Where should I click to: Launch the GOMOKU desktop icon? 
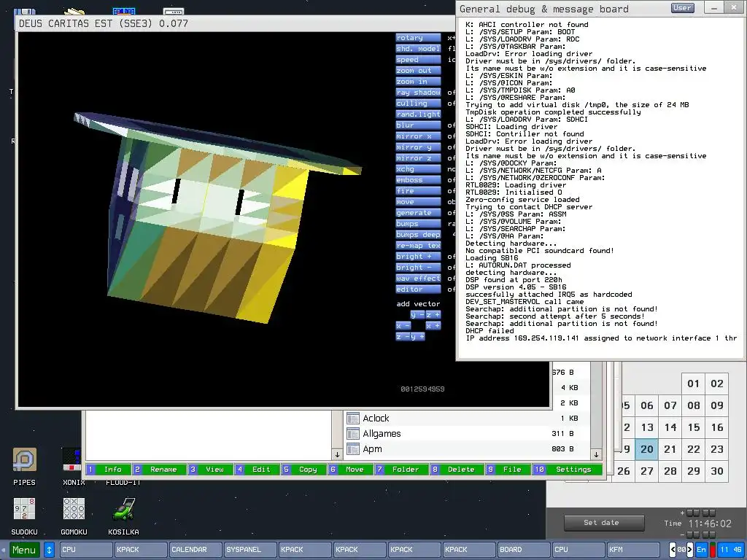74,509
